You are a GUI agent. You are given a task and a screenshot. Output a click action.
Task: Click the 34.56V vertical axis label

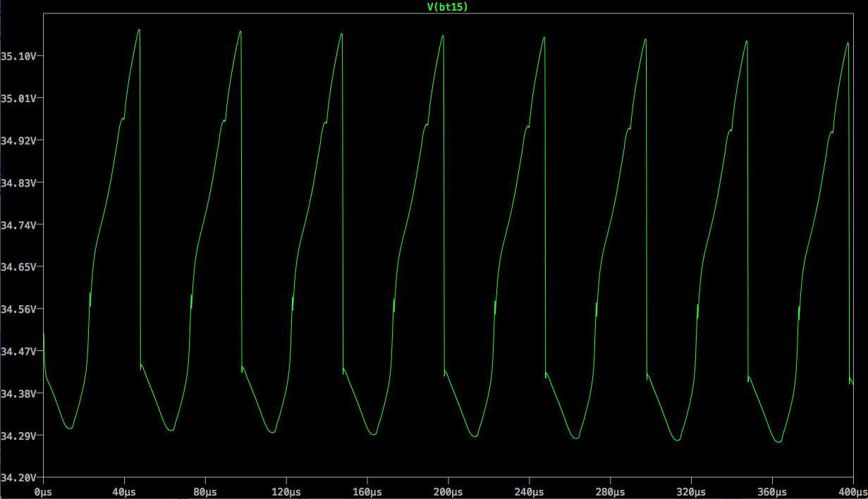pyautogui.click(x=18, y=309)
